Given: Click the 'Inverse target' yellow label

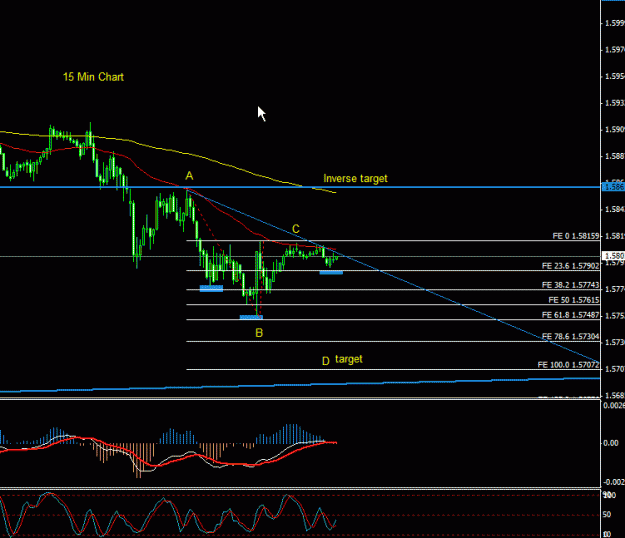Looking at the screenshot, I should (355, 179).
